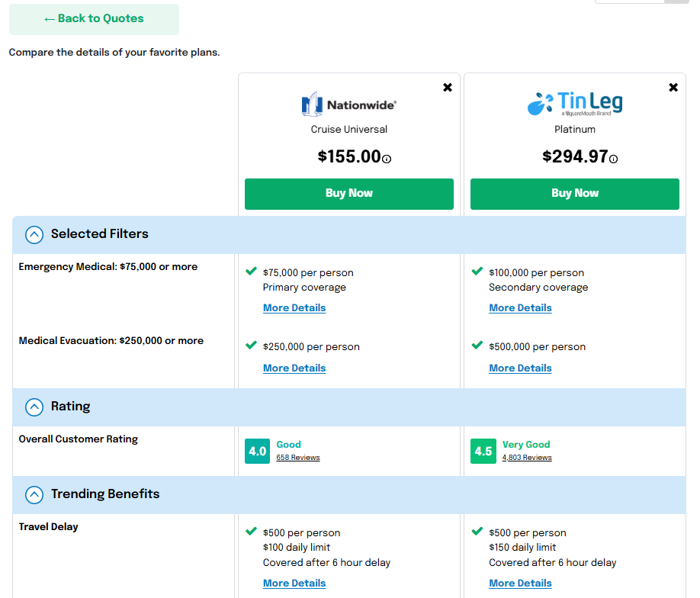Click the 4.0 rating badge
The height and width of the screenshot is (598, 700).
point(257,451)
